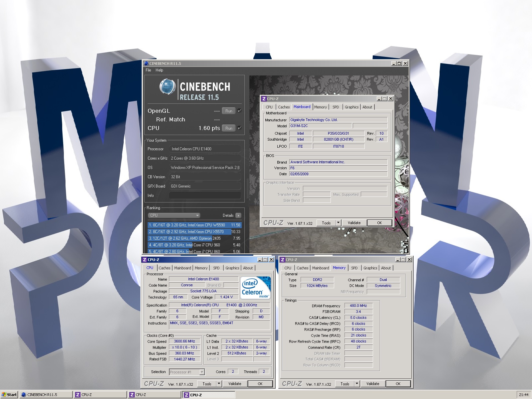Click the CPU-Z CPU window title icon
532x399 pixels.
144,260
